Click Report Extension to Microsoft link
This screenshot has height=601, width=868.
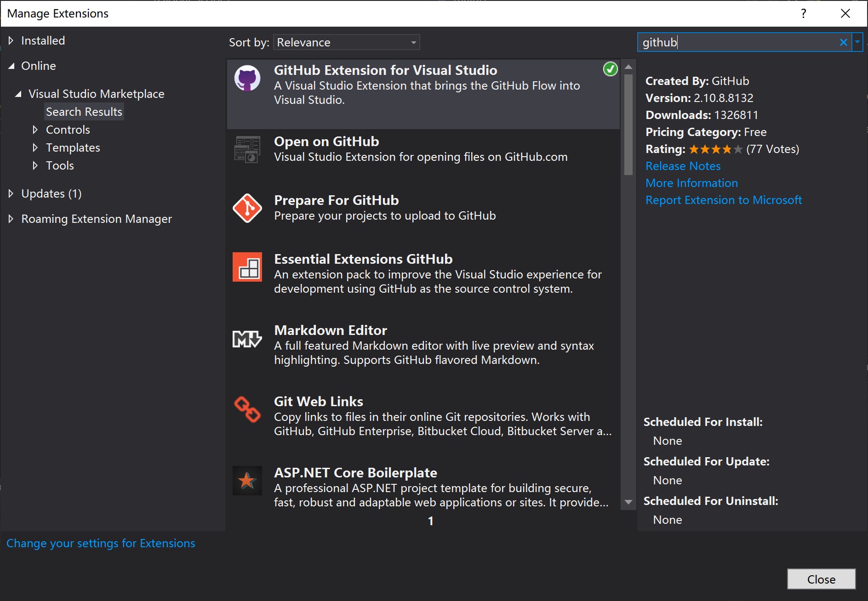[x=724, y=200]
